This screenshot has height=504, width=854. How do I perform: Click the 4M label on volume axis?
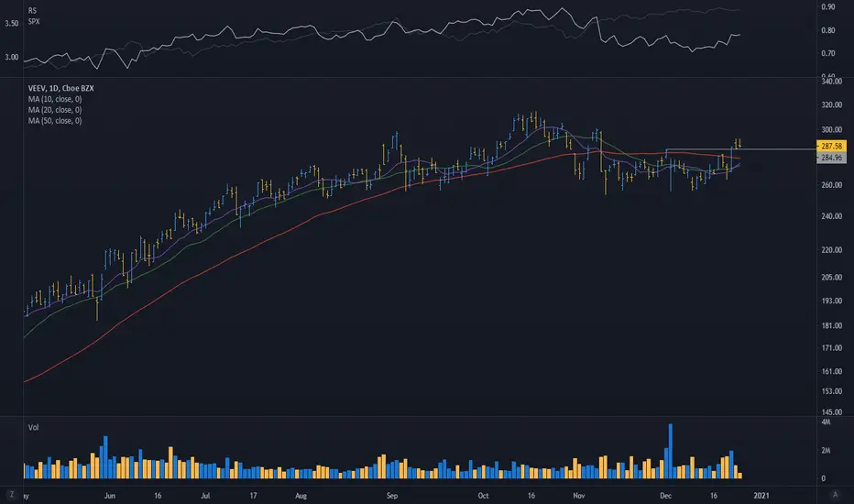(826, 422)
